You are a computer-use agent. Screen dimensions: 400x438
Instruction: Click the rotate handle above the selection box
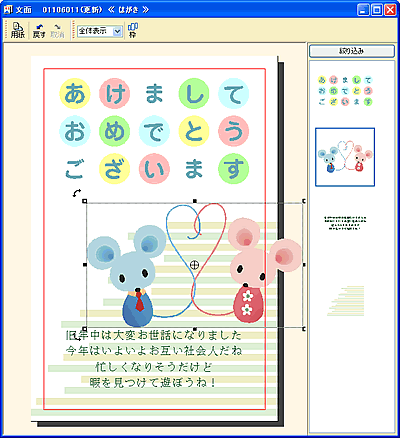pos(77,193)
